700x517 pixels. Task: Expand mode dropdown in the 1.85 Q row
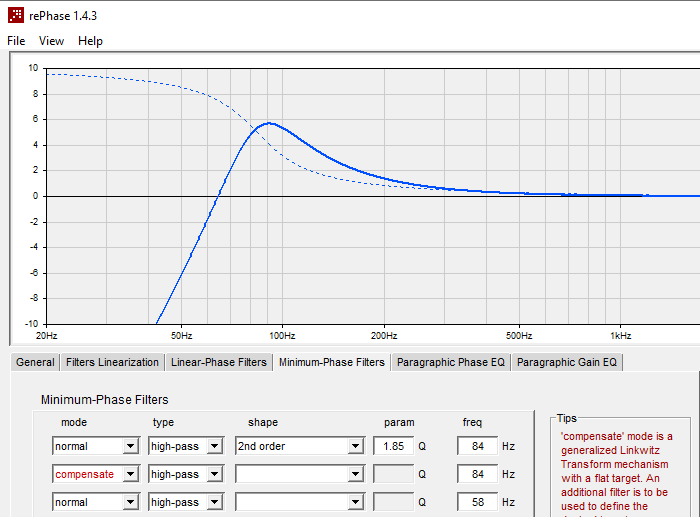point(130,446)
